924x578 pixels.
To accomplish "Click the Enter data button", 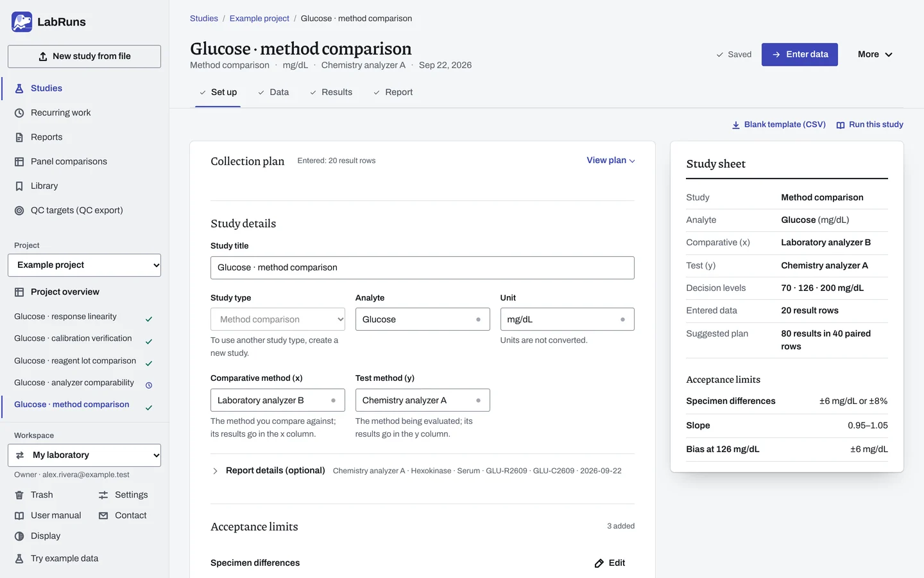I will [x=800, y=55].
